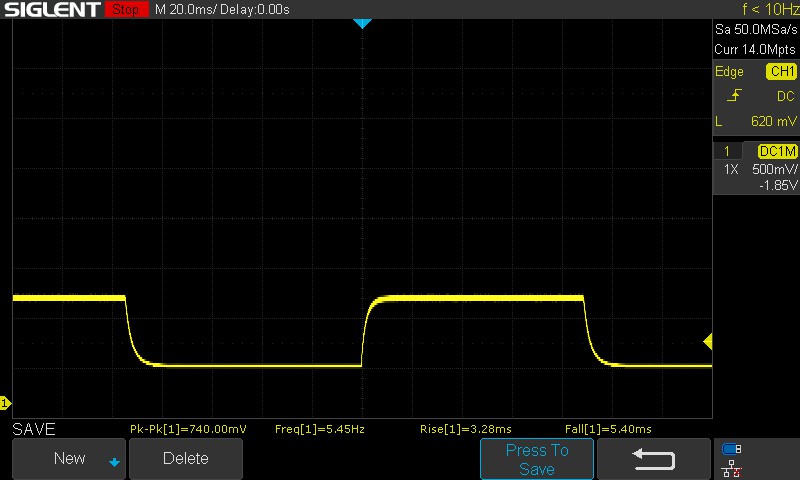Click the blue trigger position marker
This screenshot has width=800, height=480.
pos(362,23)
